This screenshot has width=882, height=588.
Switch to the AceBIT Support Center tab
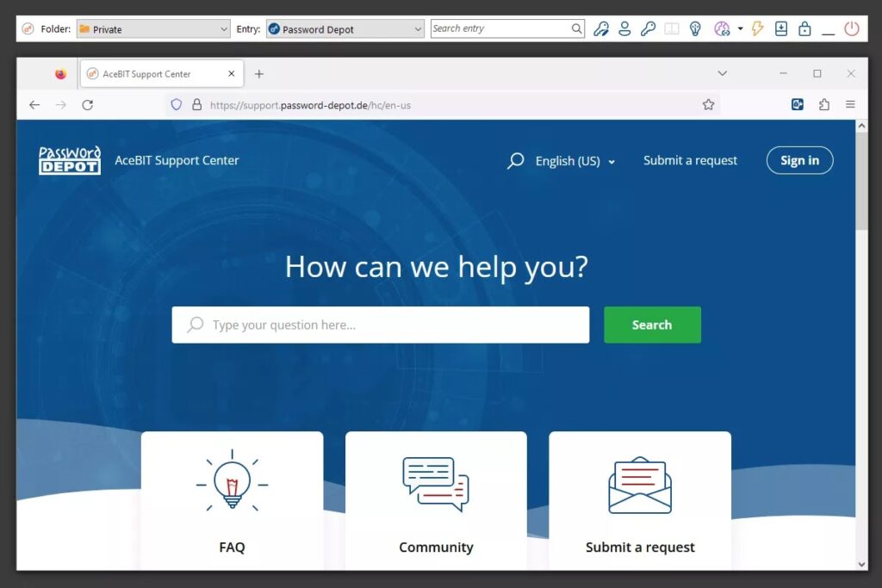[x=155, y=73]
